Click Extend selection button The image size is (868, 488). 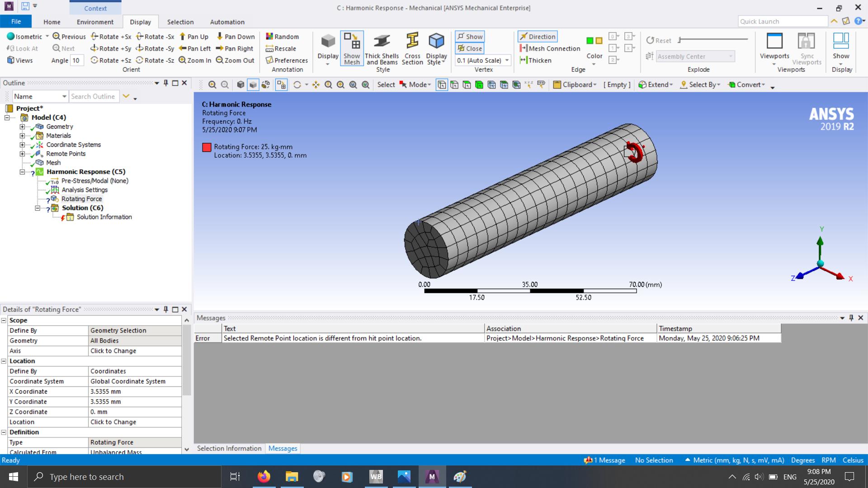(656, 84)
